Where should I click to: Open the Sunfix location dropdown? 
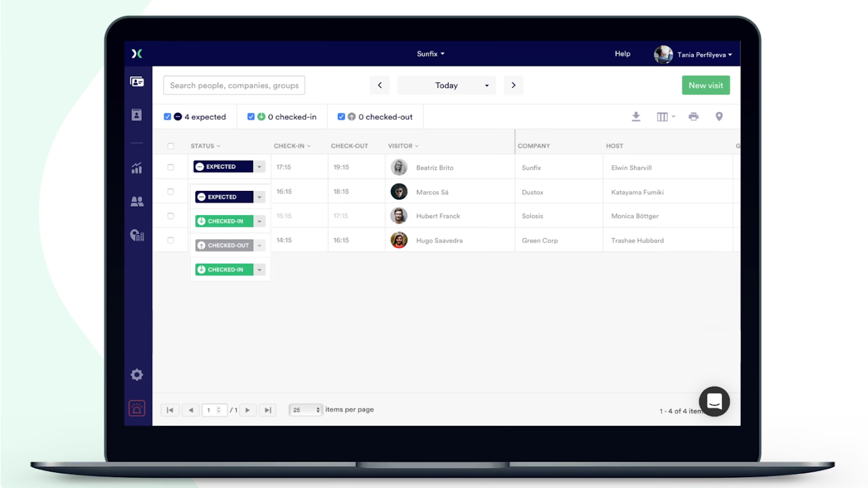(431, 54)
